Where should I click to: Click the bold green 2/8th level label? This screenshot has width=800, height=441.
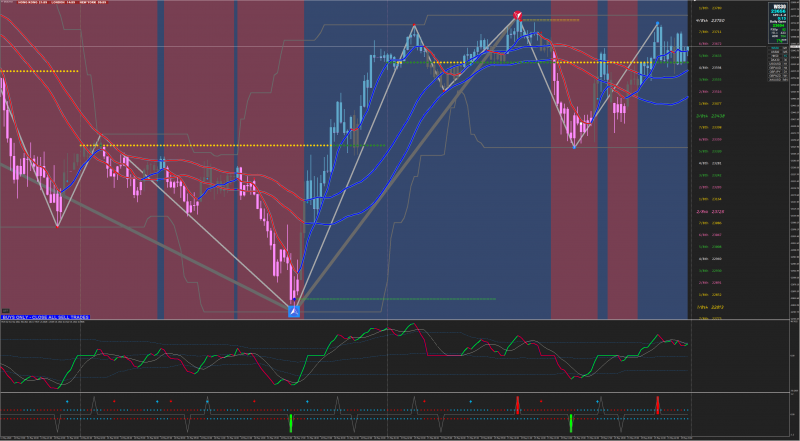[710, 116]
